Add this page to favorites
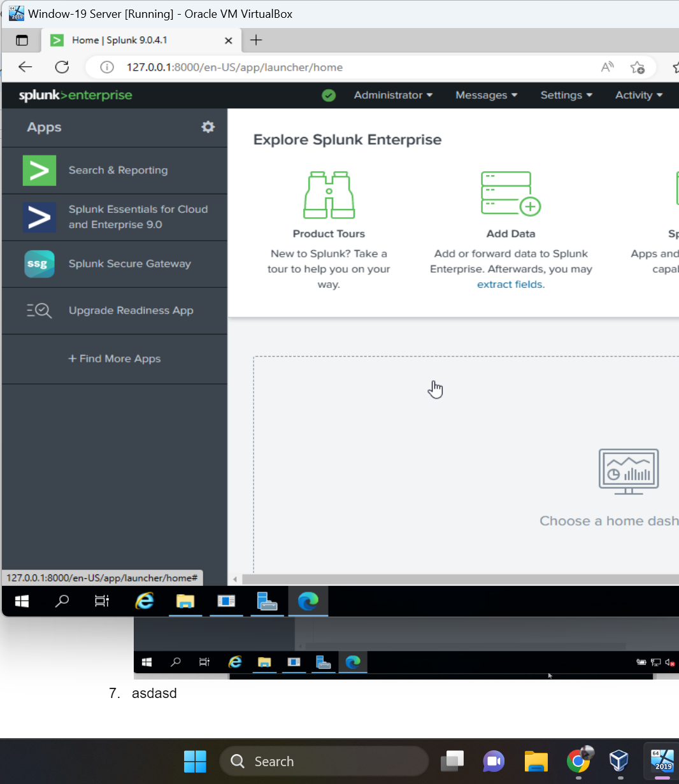This screenshot has width=679, height=784. click(638, 67)
